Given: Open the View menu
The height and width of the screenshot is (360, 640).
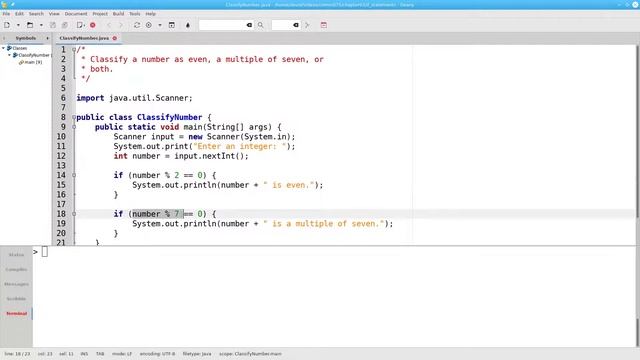Looking at the screenshot, I should 54,14.
